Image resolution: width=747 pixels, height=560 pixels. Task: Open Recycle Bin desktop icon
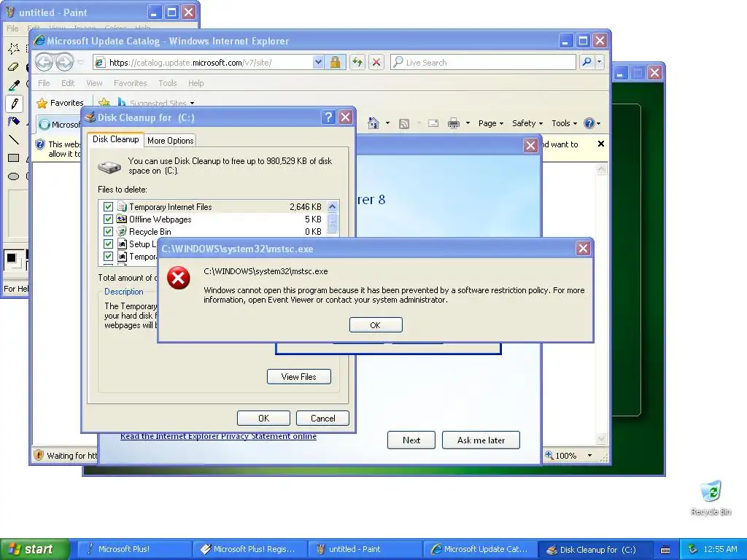click(x=711, y=498)
